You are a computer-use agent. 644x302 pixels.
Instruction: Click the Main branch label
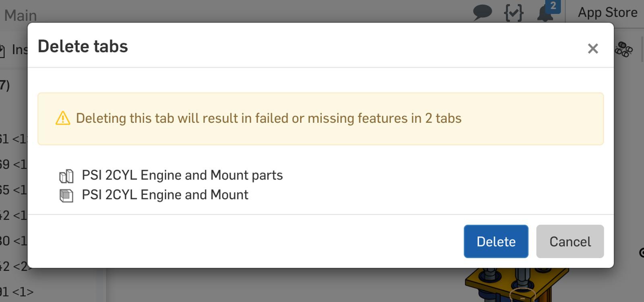click(21, 16)
